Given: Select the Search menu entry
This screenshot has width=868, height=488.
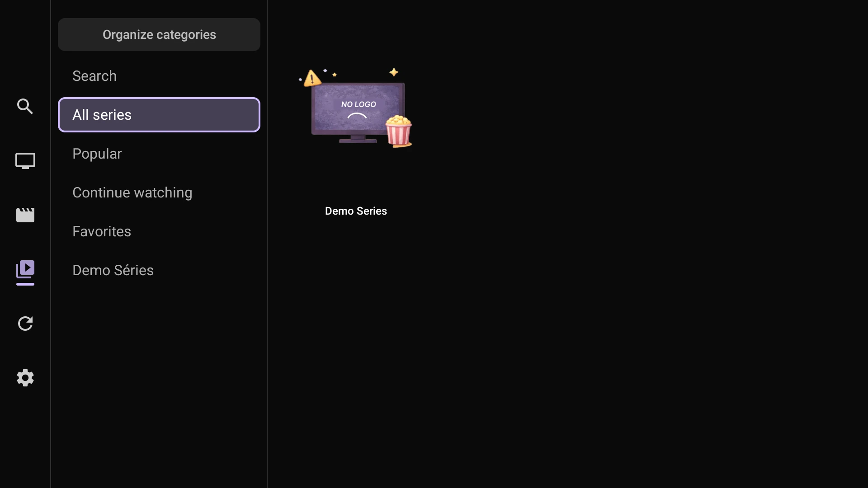Looking at the screenshot, I should (94, 76).
